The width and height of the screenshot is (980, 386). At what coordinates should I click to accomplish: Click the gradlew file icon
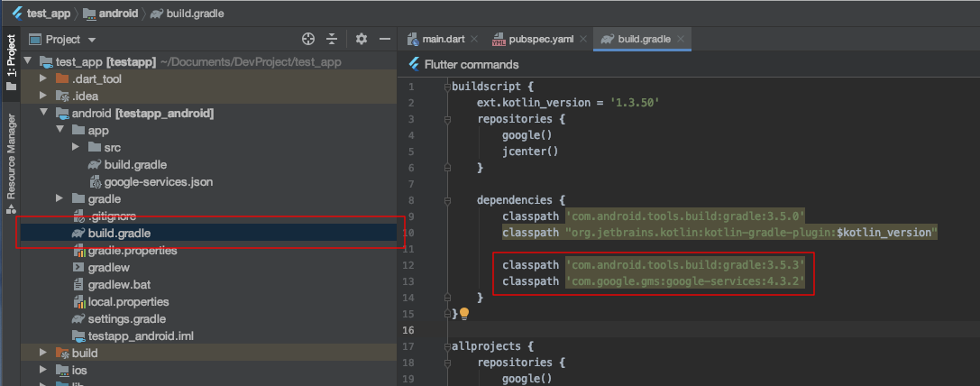pos(78,268)
